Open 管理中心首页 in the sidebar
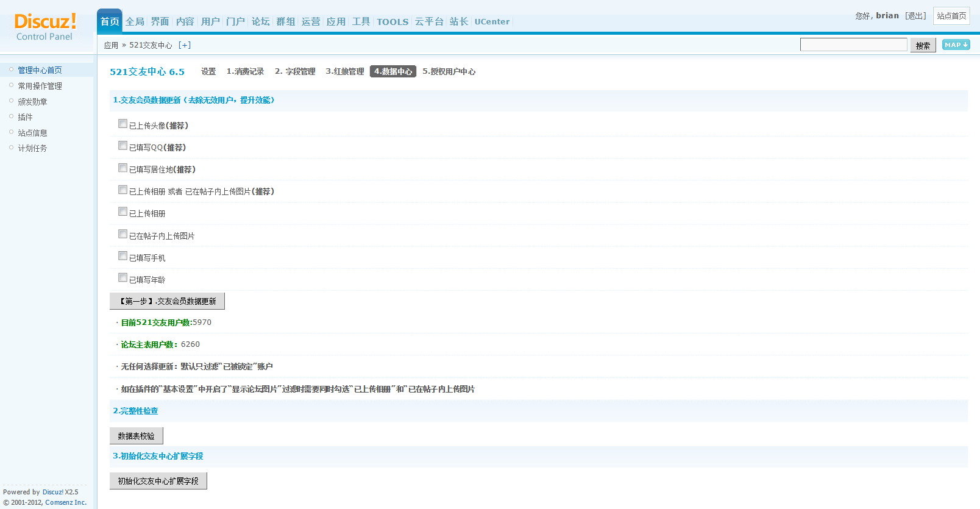The image size is (980, 509). coord(40,70)
